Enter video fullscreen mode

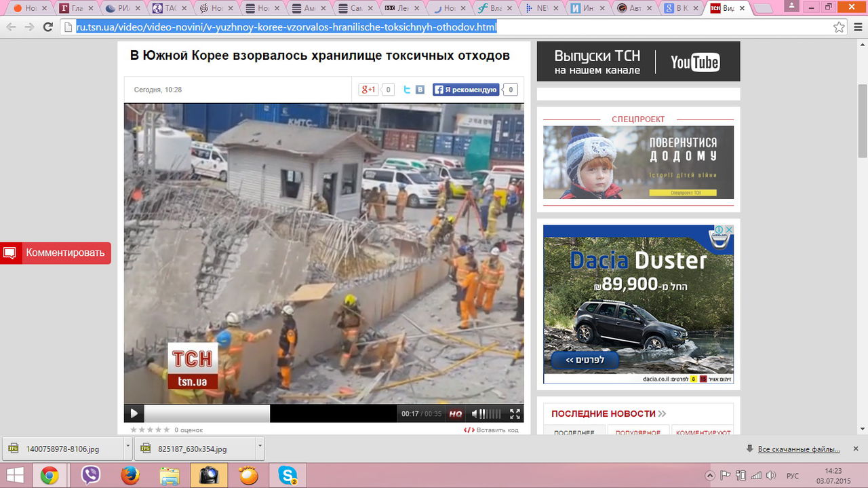515,413
